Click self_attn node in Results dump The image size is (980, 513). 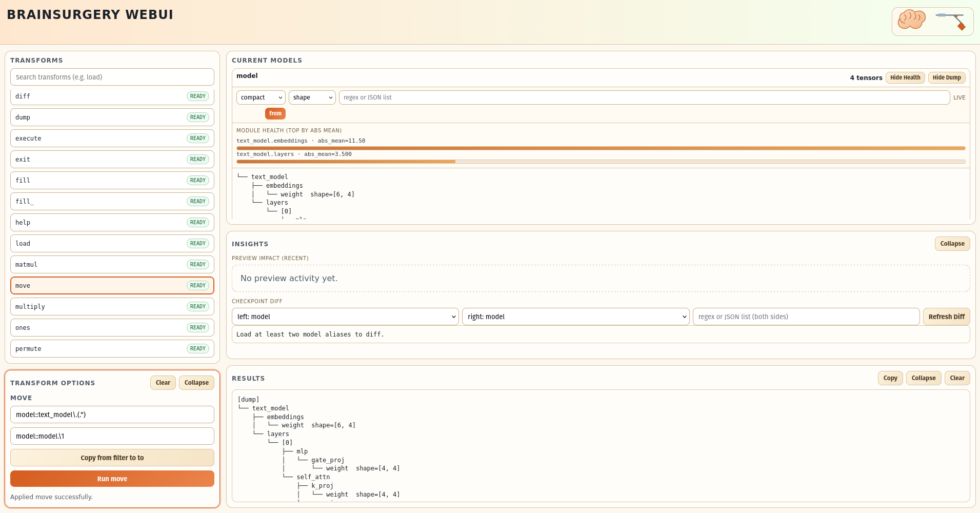[313, 477]
